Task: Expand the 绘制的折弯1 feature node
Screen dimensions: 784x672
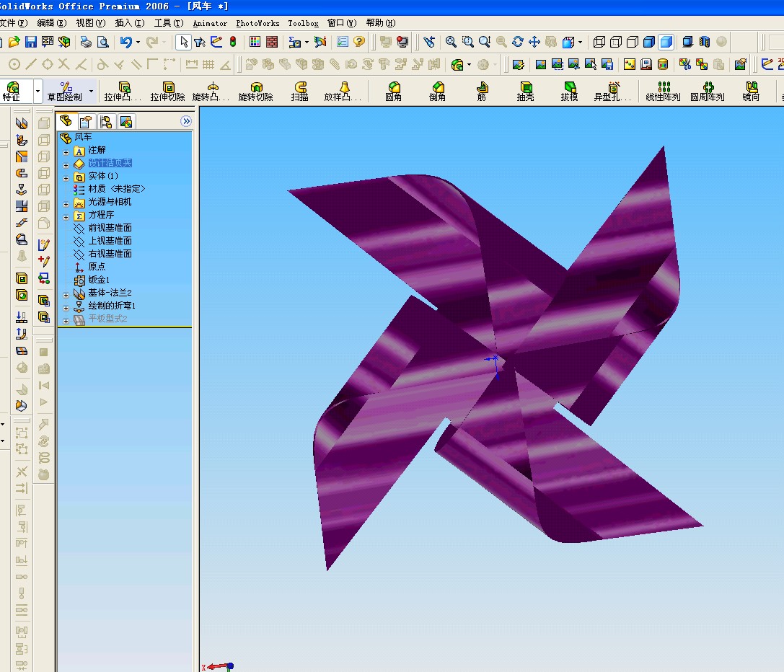Action: (x=66, y=308)
